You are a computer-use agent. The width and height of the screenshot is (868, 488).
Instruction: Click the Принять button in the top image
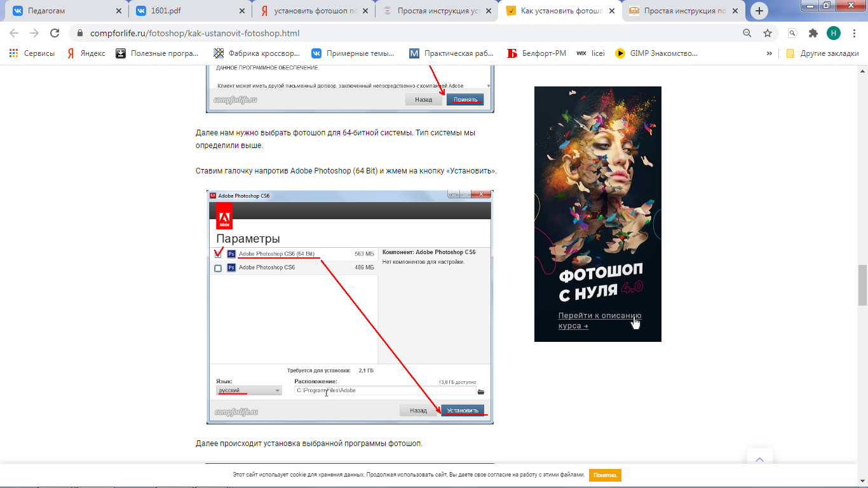(465, 99)
